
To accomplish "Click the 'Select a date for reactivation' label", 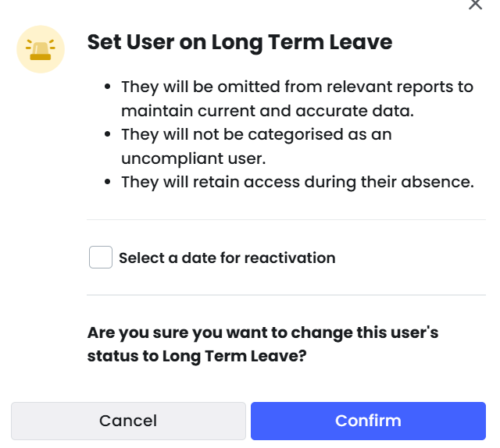I will click(x=227, y=258).
